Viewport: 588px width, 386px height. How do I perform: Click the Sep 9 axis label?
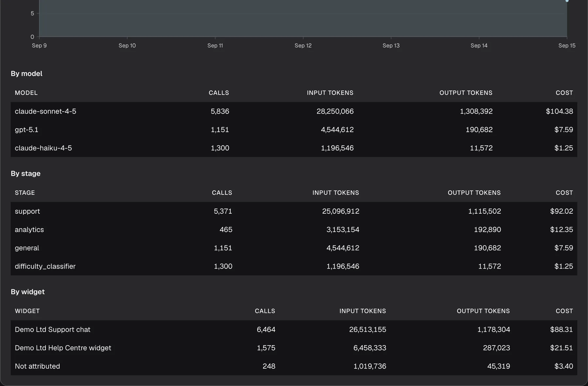point(39,46)
